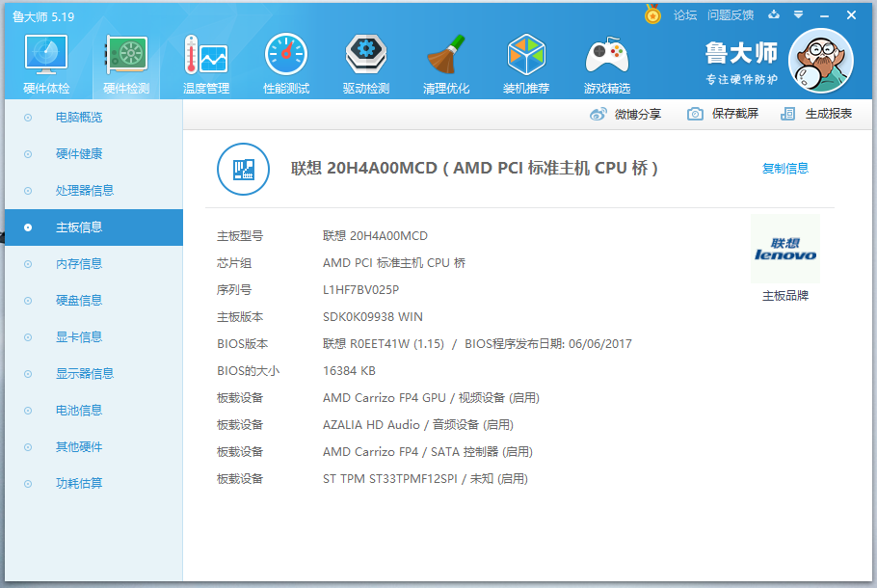Launch 性能测试 performance test icon

pyautogui.click(x=286, y=54)
